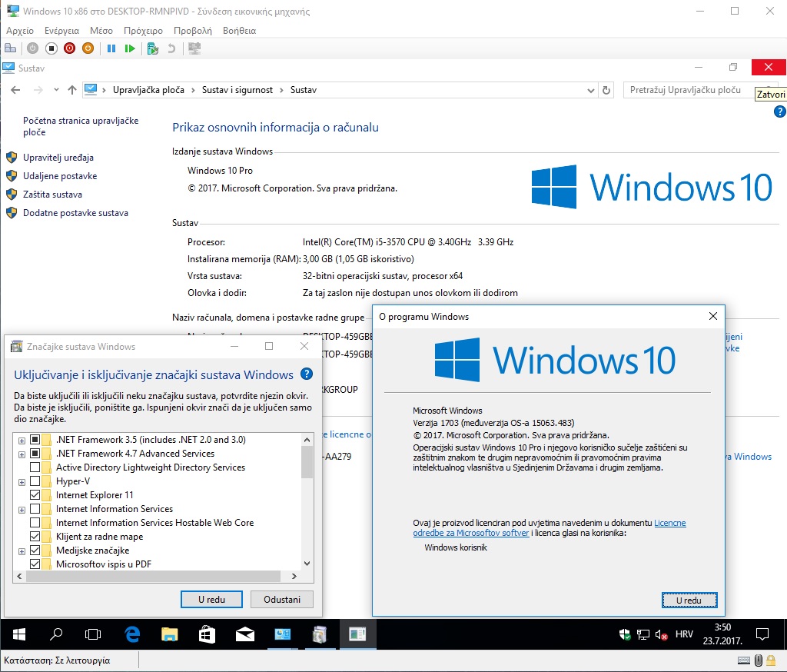The image size is (787, 672).
Task: Check the Internet Information Services checkbox
Action: click(35, 509)
